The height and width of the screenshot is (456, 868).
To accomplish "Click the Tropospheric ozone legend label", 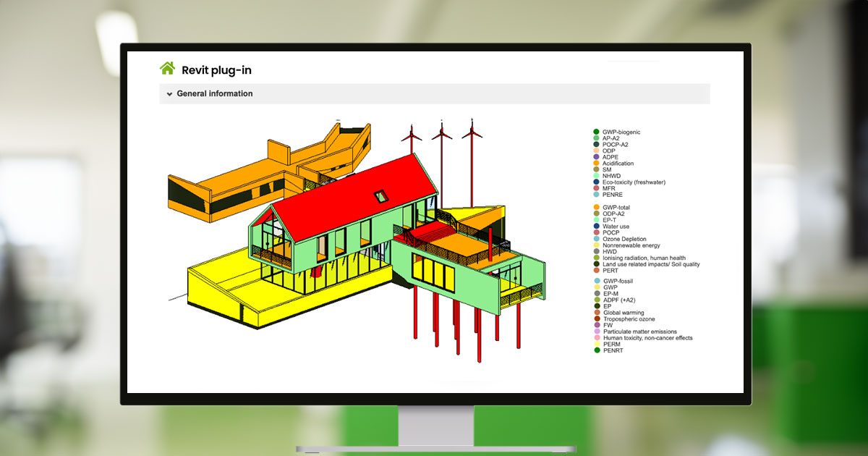I will coord(629,319).
